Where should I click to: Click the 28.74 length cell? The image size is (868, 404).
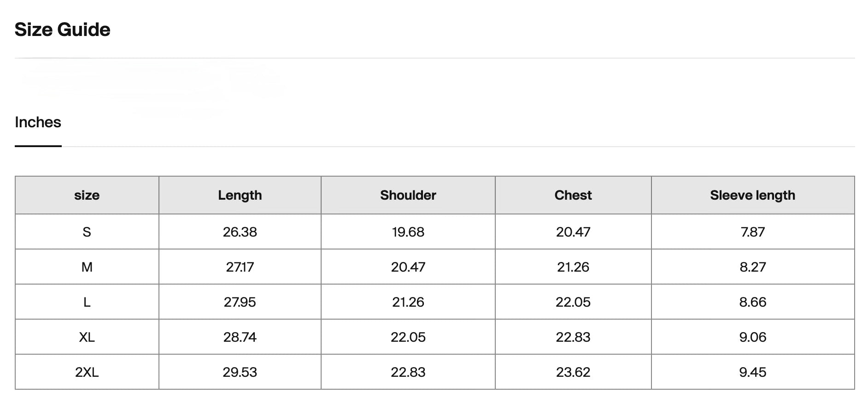[240, 337]
